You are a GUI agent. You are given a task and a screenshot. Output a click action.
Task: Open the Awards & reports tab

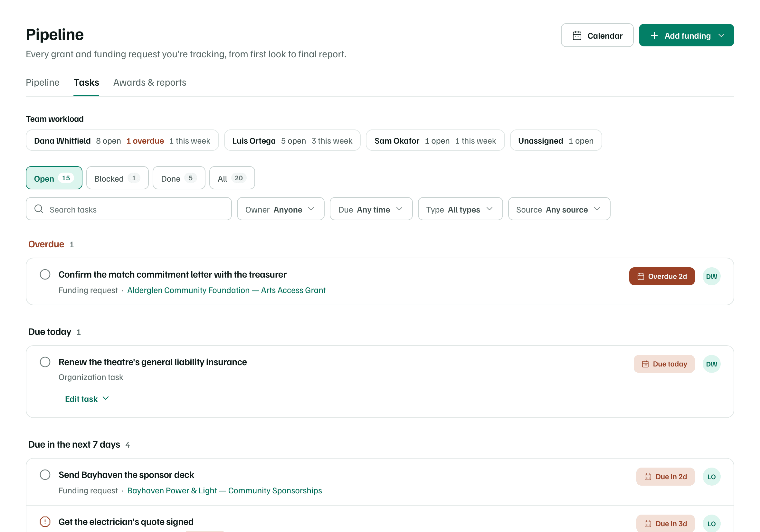click(x=150, y=82)
